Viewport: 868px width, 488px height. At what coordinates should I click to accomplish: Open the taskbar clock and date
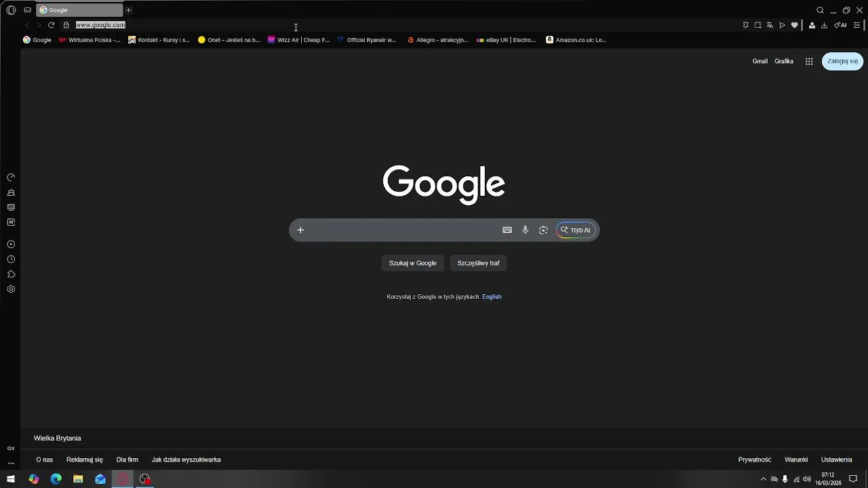[x=828, y=479]
